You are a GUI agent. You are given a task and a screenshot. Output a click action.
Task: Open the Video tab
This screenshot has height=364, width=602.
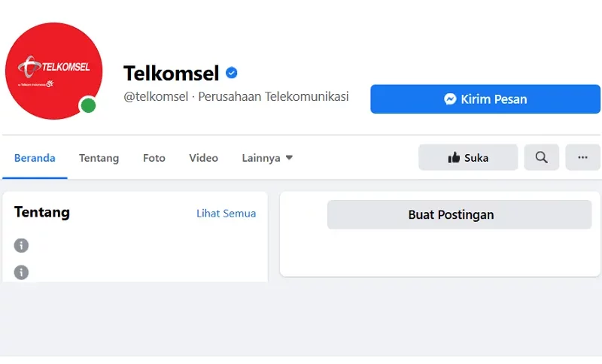(203, 158)
